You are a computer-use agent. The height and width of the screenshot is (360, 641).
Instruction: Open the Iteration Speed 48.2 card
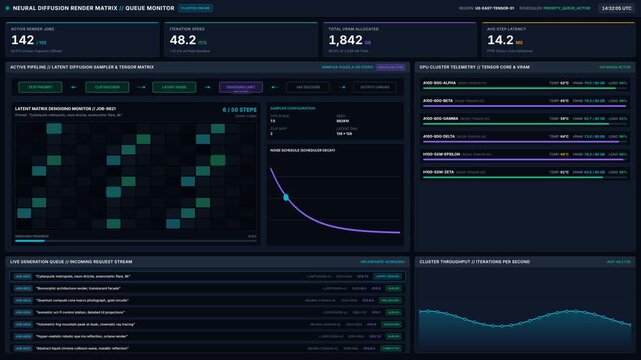pos(241,40)
